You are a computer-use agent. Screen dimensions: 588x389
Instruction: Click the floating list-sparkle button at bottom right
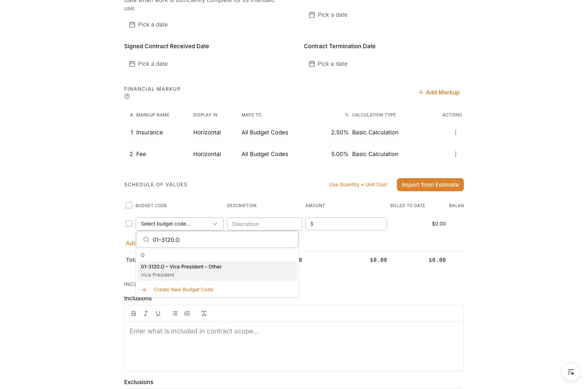click(571, 372)
